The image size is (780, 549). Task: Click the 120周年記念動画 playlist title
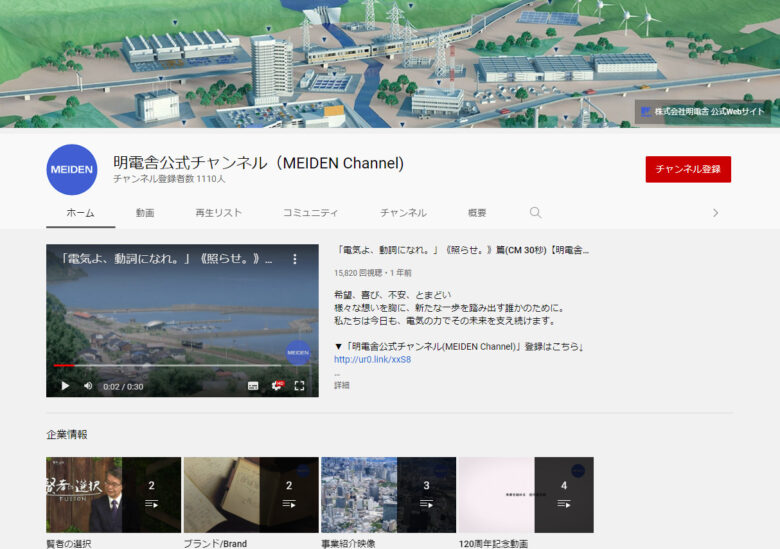(x=493, y=544)
